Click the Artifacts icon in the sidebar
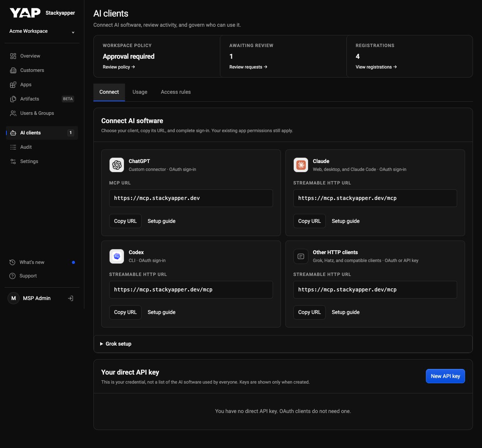 (13, 99)
